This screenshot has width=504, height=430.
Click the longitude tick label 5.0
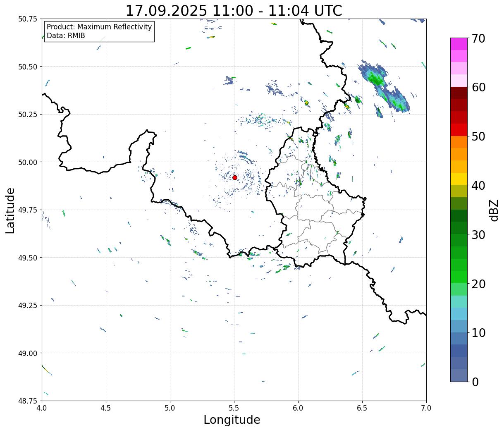pos(170,408)
